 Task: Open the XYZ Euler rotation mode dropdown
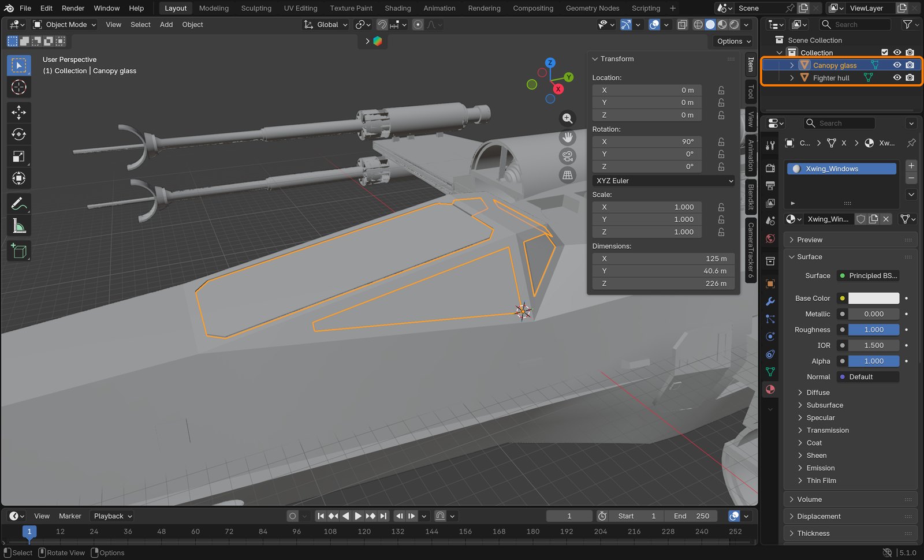(664, 181)
